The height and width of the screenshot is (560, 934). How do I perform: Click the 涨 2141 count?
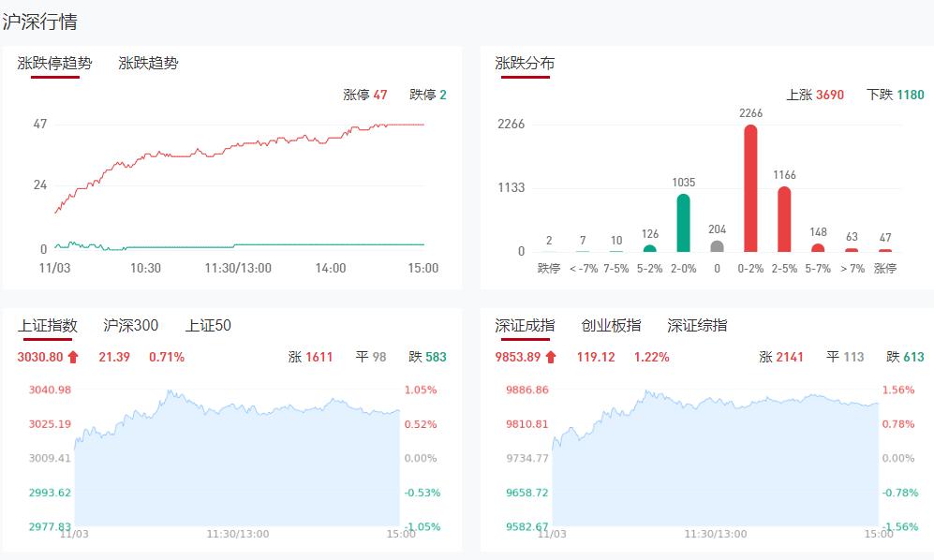tap(781, 357)
